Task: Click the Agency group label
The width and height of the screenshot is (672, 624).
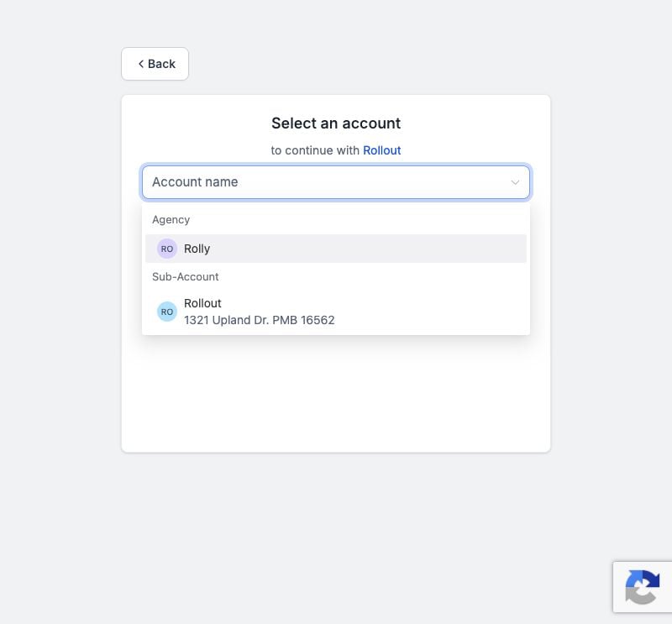Action: click(171, 220)
